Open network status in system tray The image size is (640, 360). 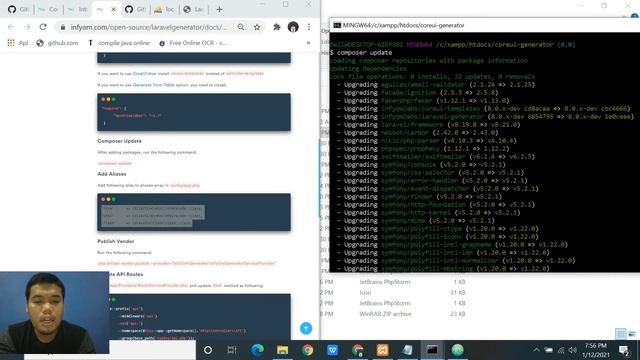tap(561, 350)
